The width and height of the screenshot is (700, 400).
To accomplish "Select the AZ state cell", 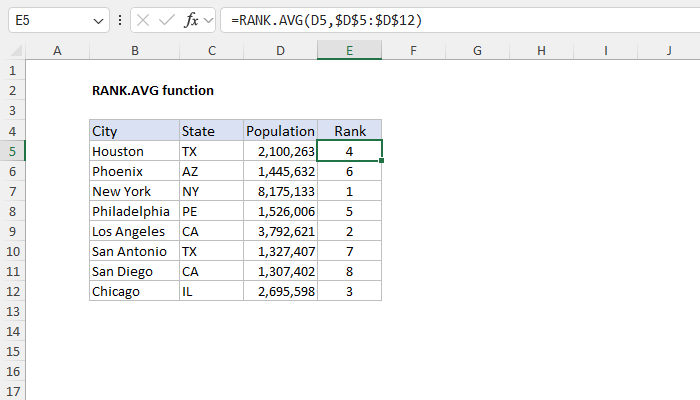I will (212, 171).
